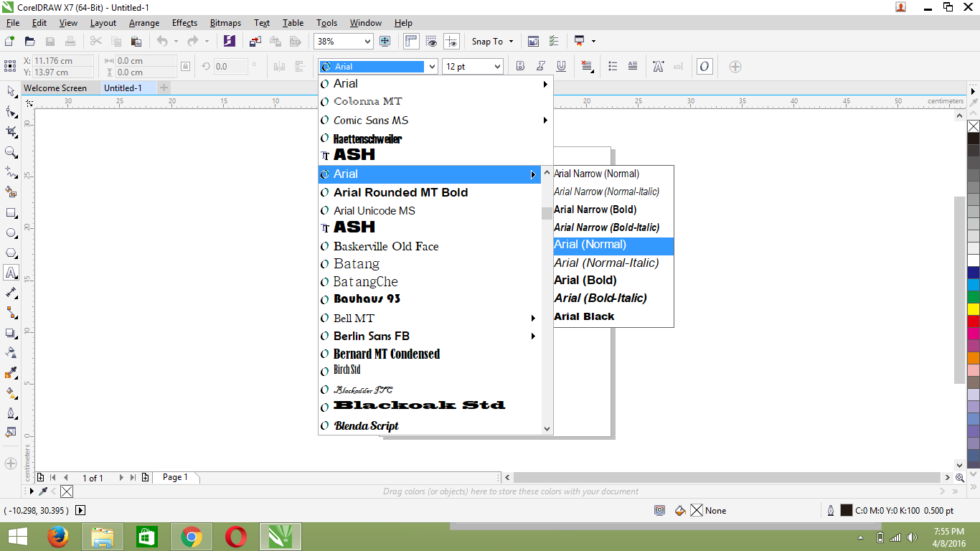Toggle Italic formatting

[x=541, y=67]
